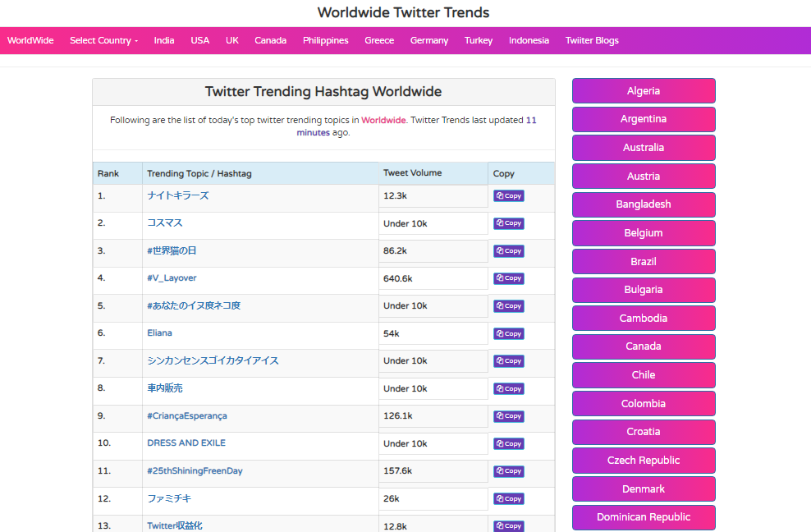The image size is (811, 532).
Task: Select Austria in the country sidebar
Action: coord(644,176)
